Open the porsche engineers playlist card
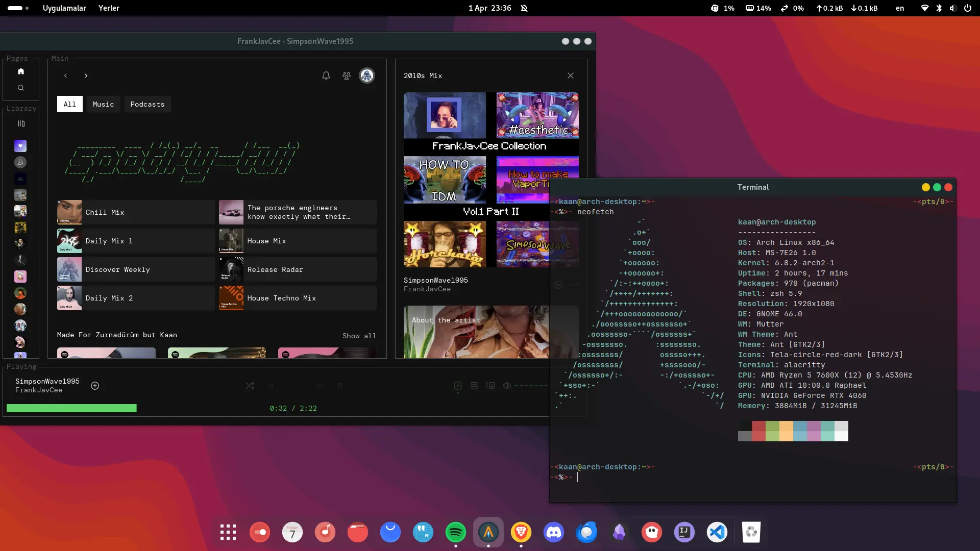 (x=298, y=212)
